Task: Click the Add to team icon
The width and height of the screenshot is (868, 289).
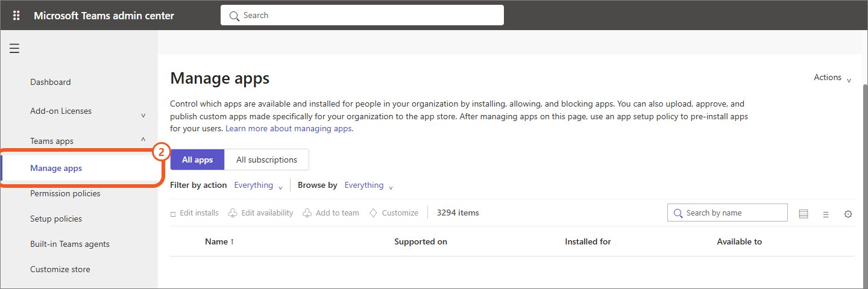Action: click(x=307, y=213)
